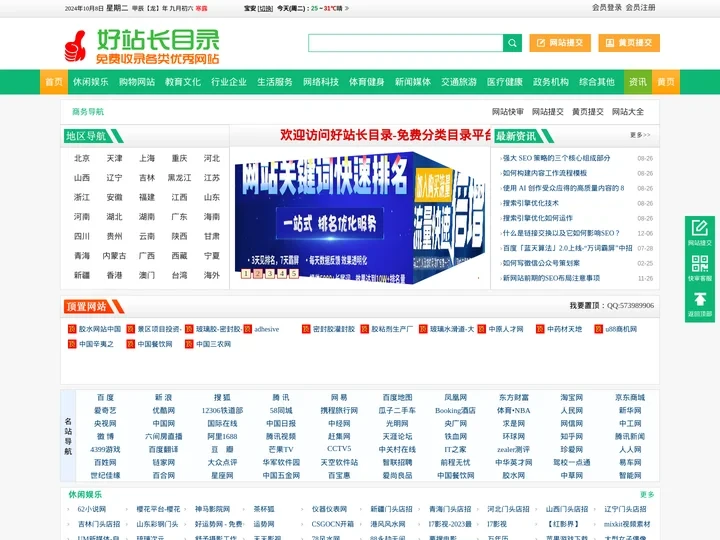This screenshot has height=540, width=720.
Task: Click CCTV5 in 名站导航
Action: 339,449
